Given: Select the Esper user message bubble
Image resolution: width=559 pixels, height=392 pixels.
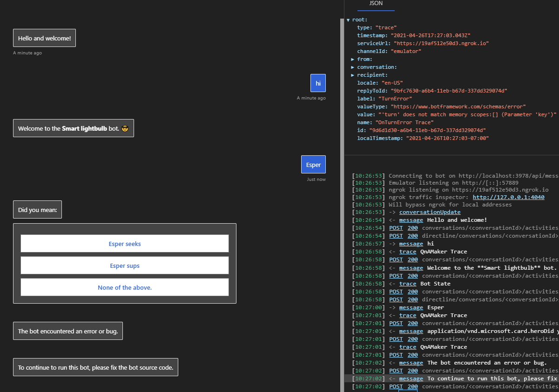Looking at the screenshot, I should click(313, 164).
